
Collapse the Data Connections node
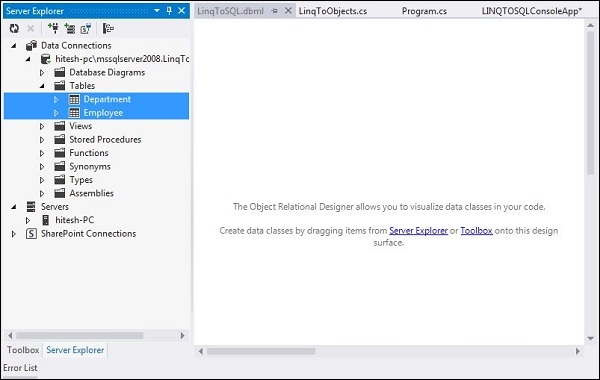pyautogui.click(x=14, y=46)
